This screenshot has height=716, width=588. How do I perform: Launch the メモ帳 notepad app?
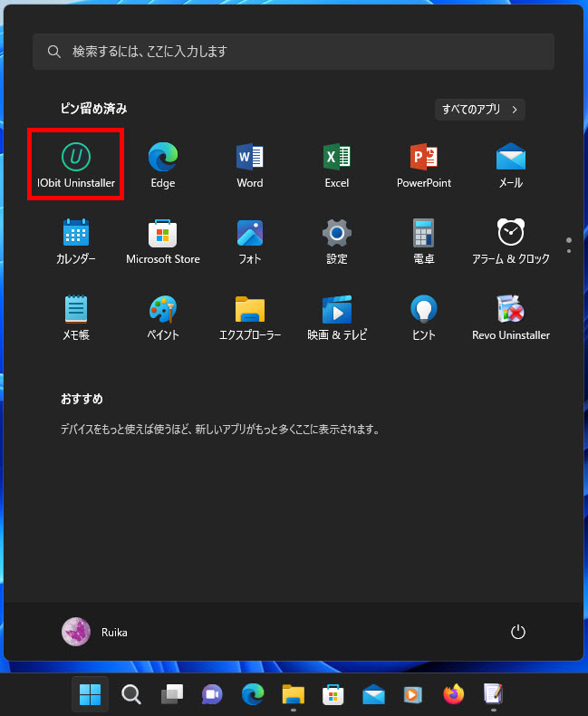pos(76,316)
